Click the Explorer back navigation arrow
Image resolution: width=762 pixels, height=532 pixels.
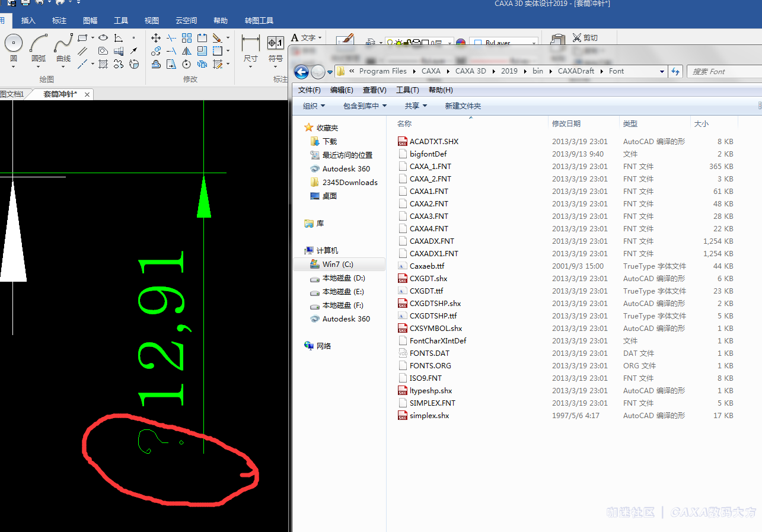[x=301, y=72]
